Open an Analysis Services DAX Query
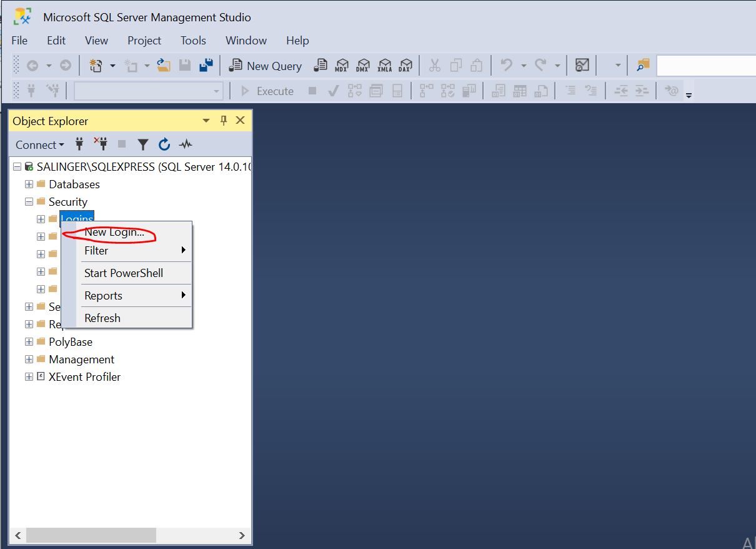The height and width of the screenshot is (549, 756). (x=406, y=66)
